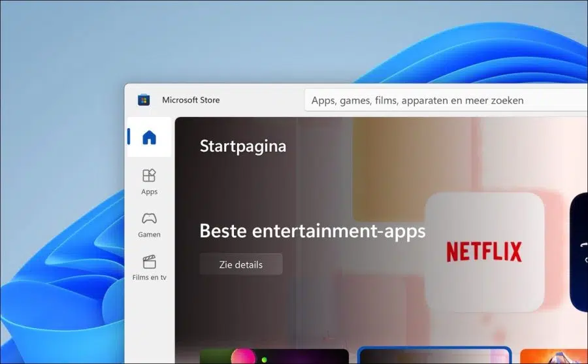Open the Netflix app tile
This screenshot has width=588, height=364.
[484, 252]
